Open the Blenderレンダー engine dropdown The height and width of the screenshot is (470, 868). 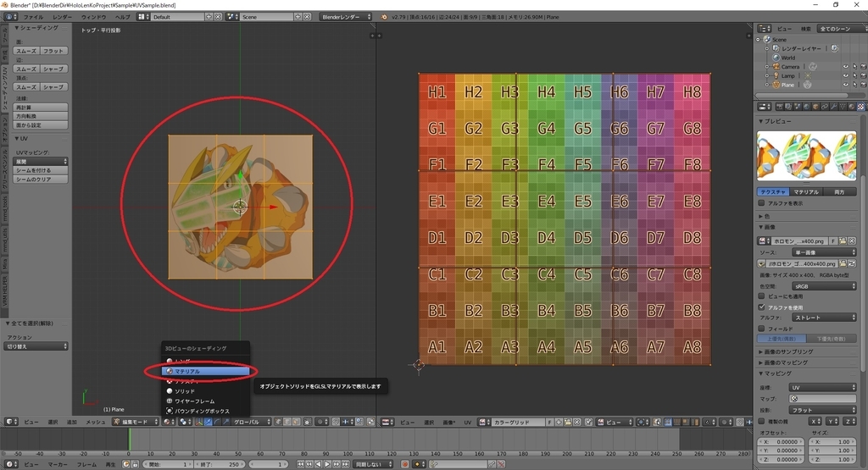(x=346, y=17)
